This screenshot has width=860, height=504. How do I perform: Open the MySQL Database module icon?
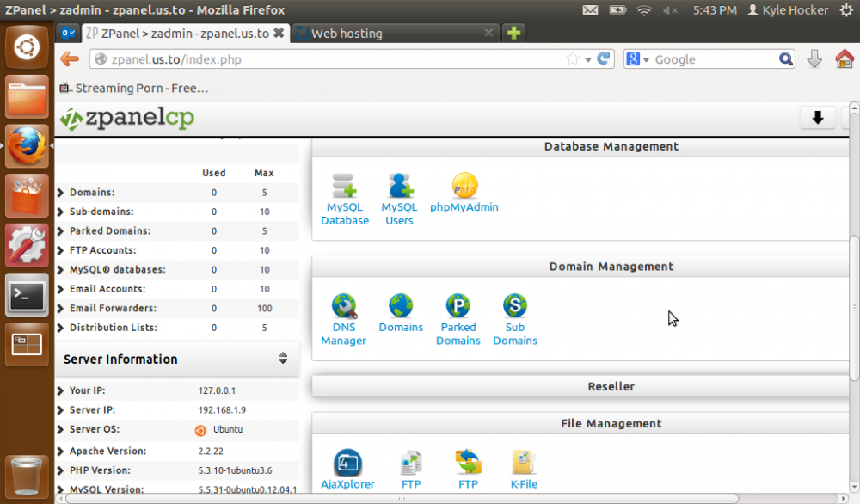click(x=344, y=187)
